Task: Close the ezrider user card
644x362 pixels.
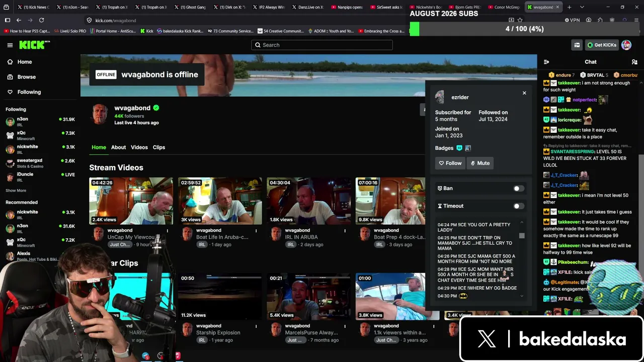Action: coord(524,93)
